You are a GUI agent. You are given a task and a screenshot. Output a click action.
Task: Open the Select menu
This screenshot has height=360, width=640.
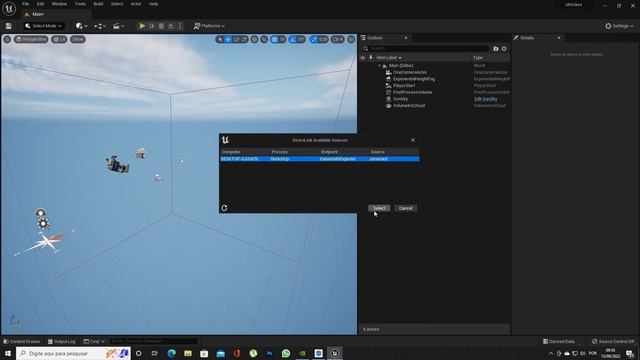117,4
